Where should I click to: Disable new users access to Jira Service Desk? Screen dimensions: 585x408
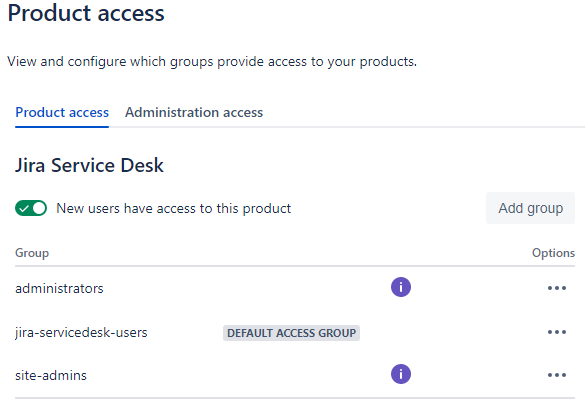pyautogui.click(x=31, y=208)
